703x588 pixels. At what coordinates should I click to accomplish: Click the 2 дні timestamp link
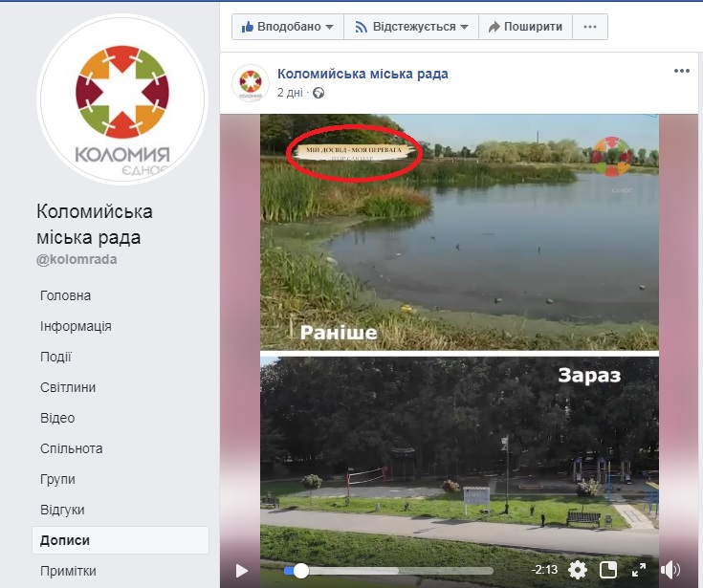coord(292,93)
